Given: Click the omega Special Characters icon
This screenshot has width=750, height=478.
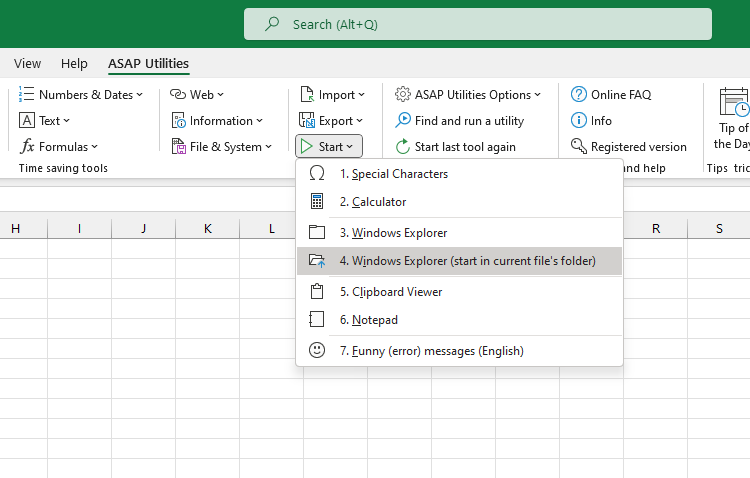Looking at the screenshot, I should (317, 173).
